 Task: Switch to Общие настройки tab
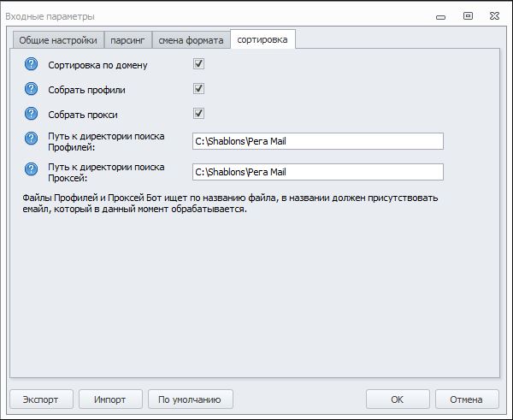58,40
